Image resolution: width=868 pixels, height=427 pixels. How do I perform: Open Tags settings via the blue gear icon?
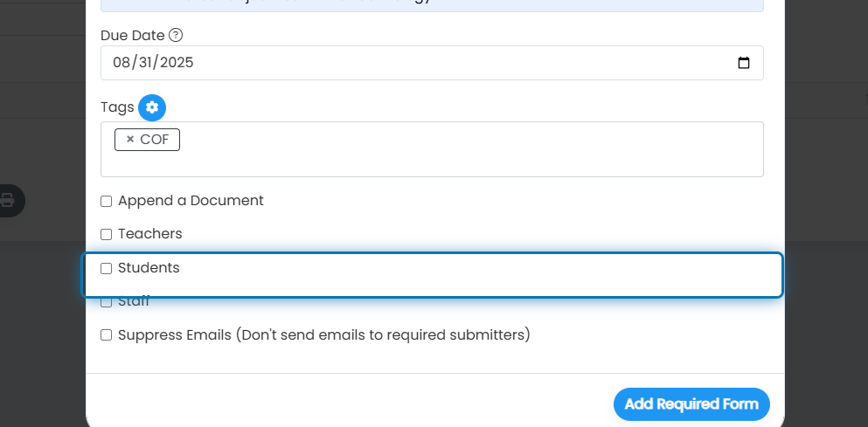point(152,107)
